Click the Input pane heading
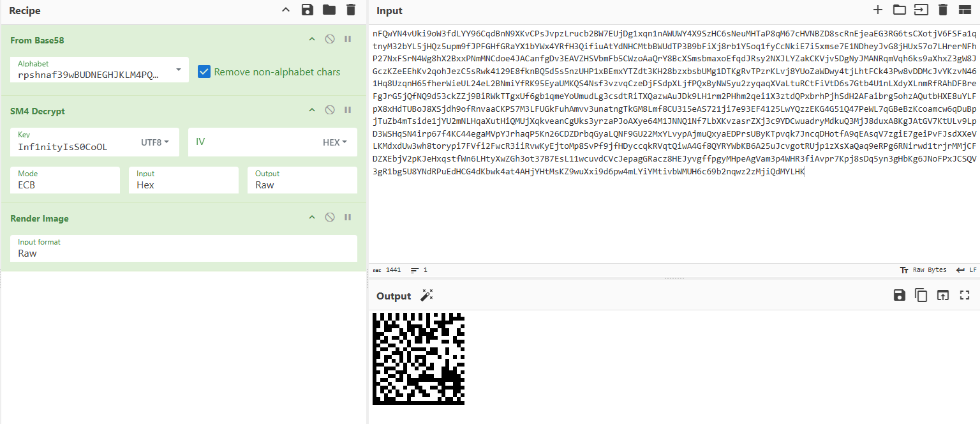Screen dimensions: 980x424 (389, 11)
